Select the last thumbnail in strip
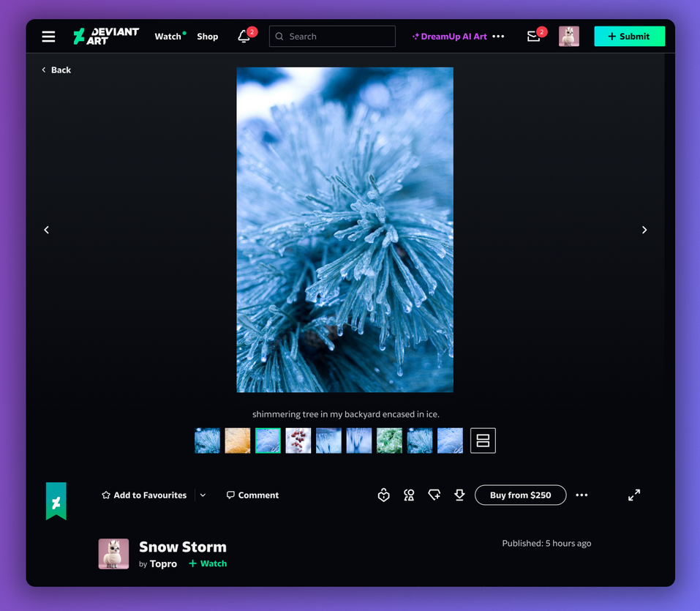700x611 pixels. click(450, 441)
